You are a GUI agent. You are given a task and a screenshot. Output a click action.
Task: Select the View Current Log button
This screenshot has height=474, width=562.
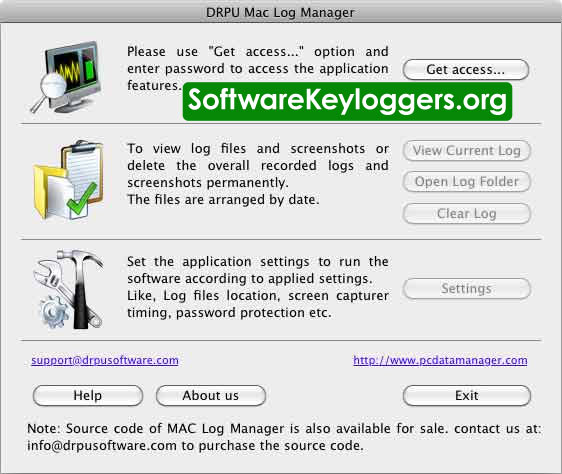[x=466, y=150]
